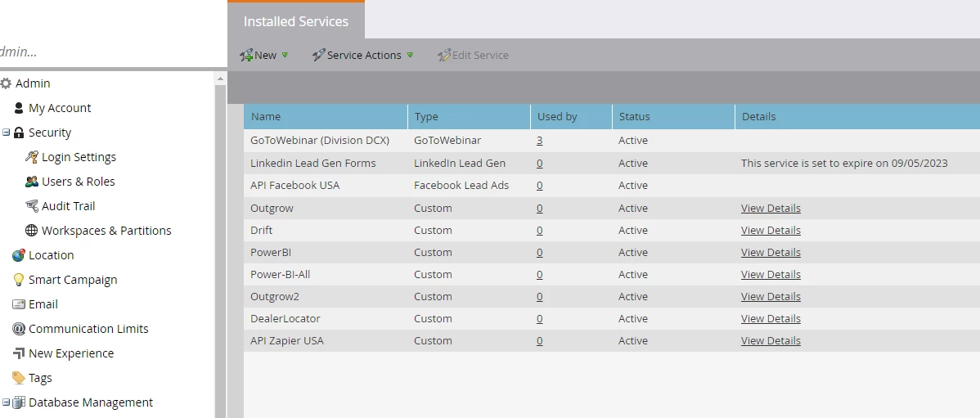Select the DealerLocator service name
This screenshot has width=980, height=418.
click(285, 319)
